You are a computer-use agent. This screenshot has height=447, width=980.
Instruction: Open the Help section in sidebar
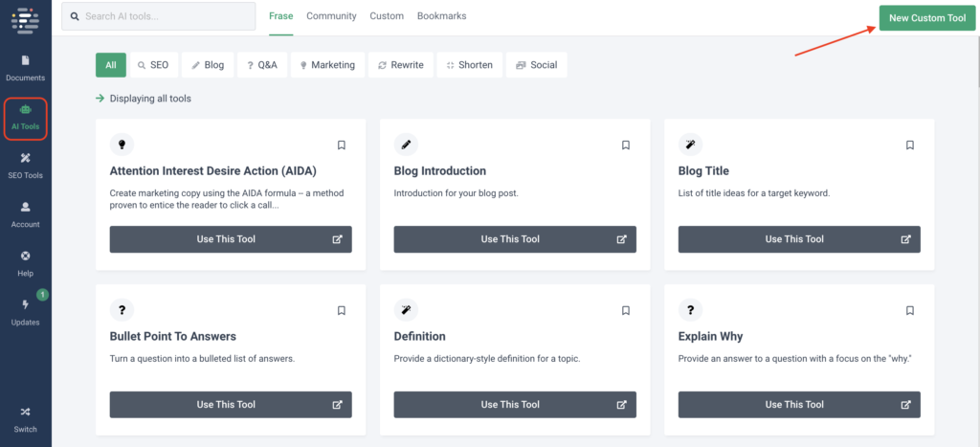pyautogui.click(x=25, y=262)
